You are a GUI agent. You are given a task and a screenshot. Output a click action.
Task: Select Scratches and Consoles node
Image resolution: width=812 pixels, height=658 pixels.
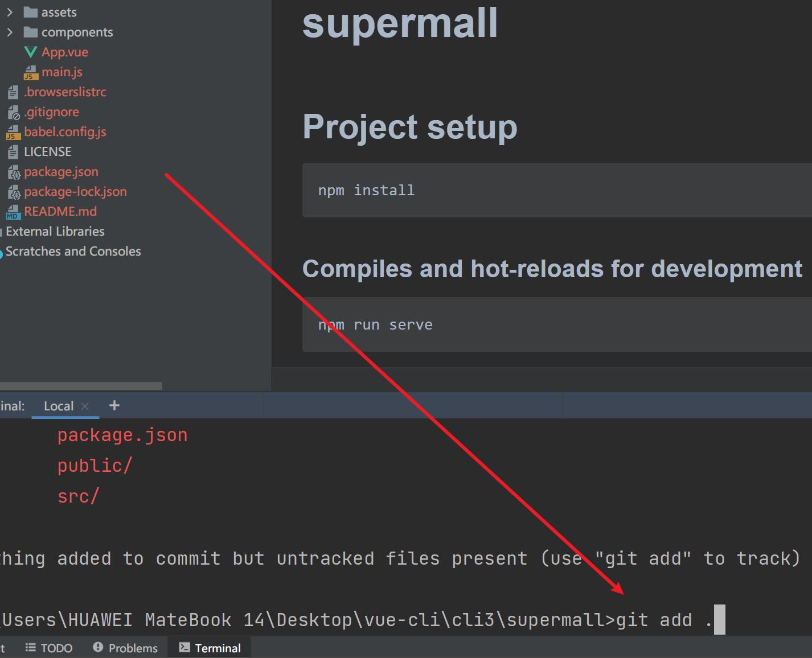[x=73, y=251]
